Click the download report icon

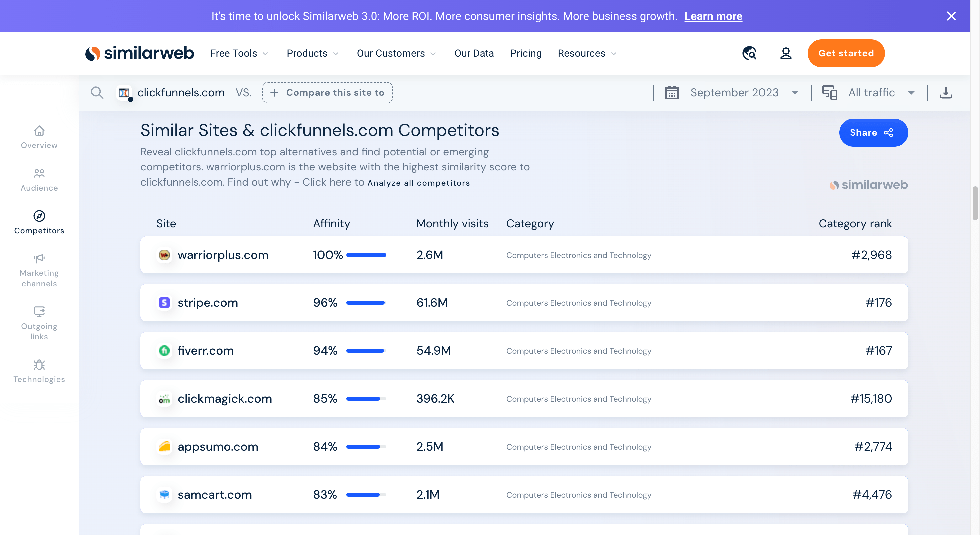[x=945, y=92]
